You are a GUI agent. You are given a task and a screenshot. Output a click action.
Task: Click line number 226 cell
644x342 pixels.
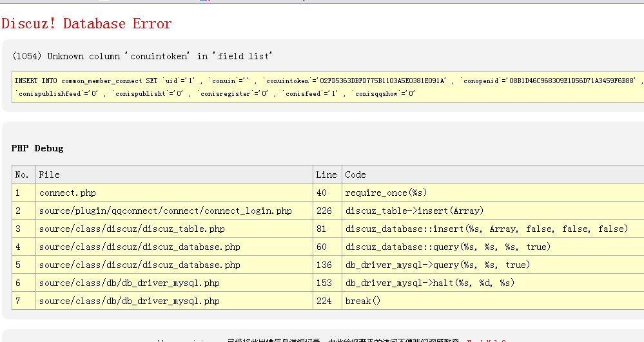[324, 211]
